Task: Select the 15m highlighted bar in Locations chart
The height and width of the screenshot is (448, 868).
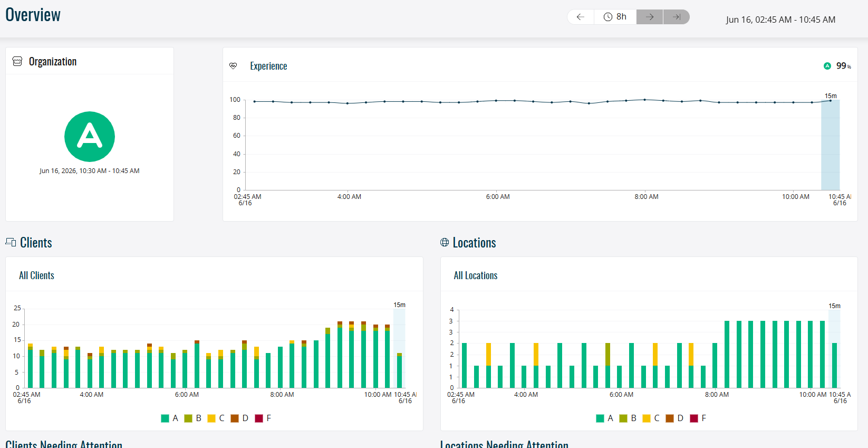Action: point(834,349)
